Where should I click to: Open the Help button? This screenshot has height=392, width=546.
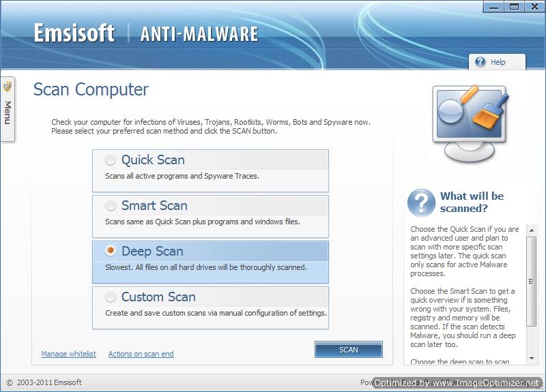[x=497, y=62]
